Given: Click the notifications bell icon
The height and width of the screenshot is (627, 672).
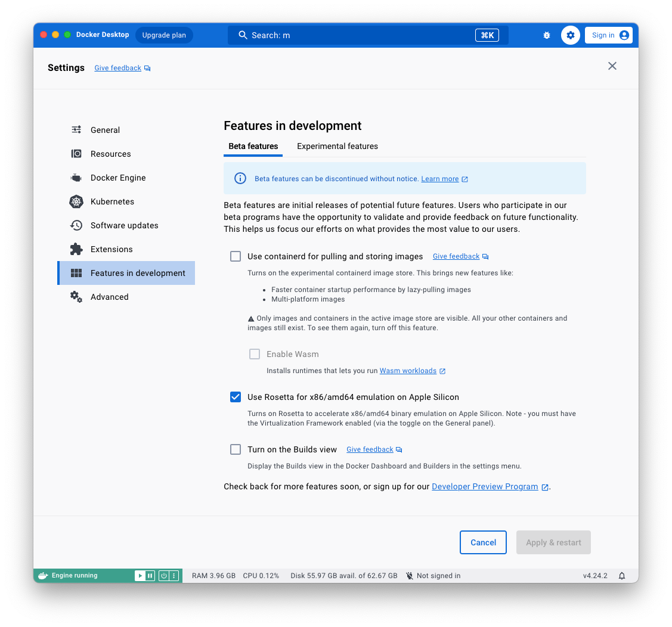Looking at the screenshot, I should pos(622,576).
